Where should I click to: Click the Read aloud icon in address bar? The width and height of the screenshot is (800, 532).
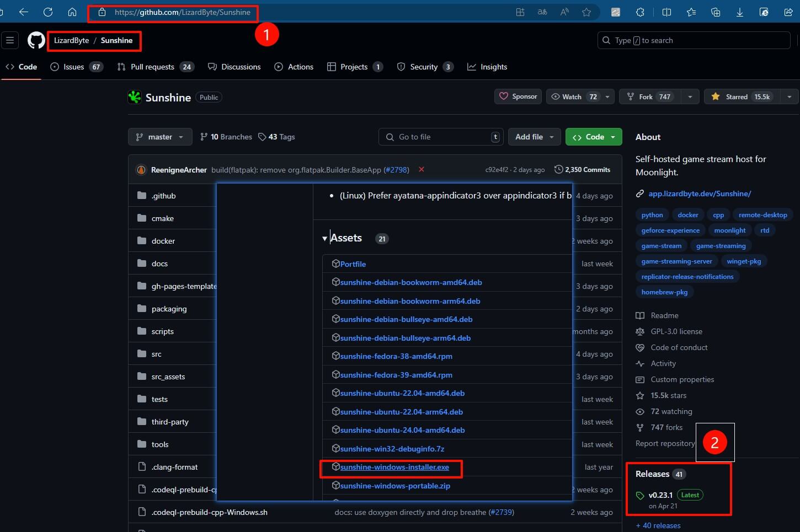coord(564,12)
